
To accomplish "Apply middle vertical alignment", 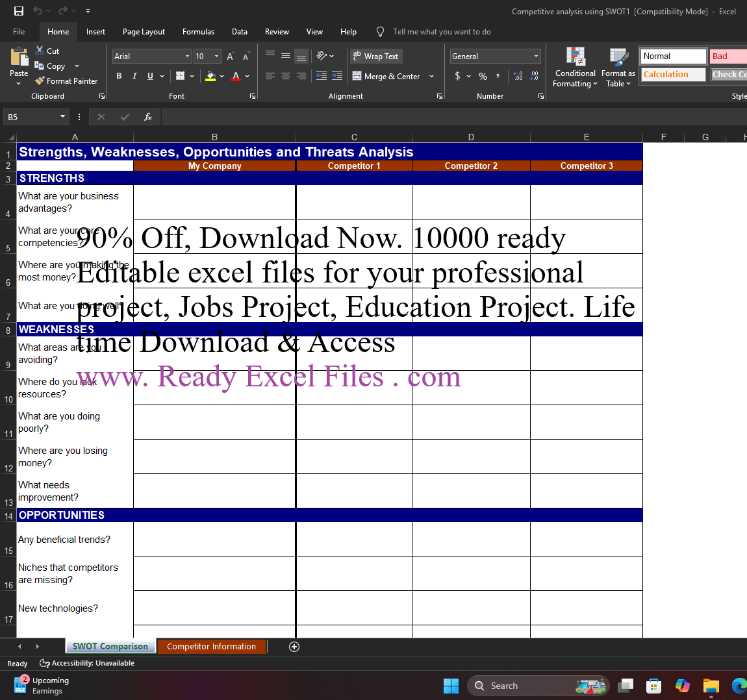I will coord(286,56).
